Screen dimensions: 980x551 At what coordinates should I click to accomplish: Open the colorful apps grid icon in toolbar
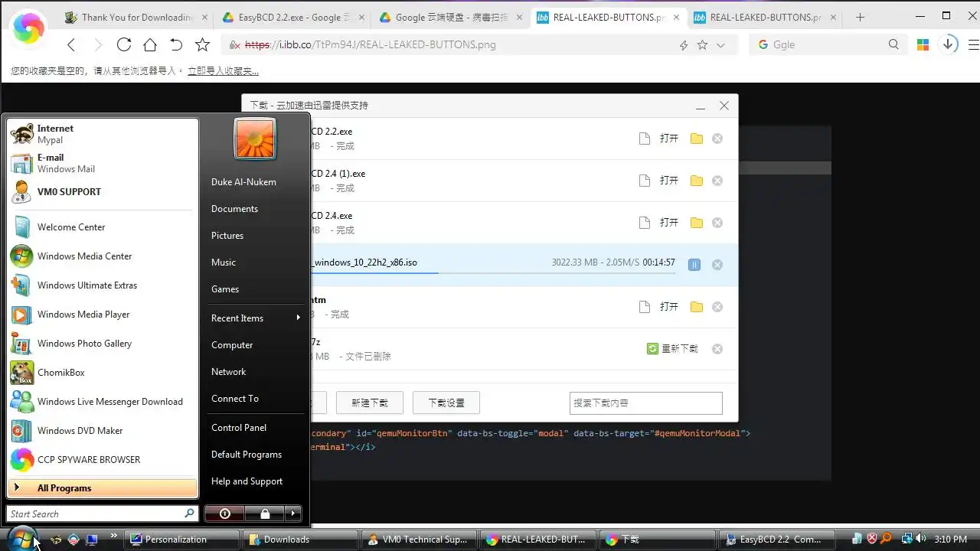(923, 45)
